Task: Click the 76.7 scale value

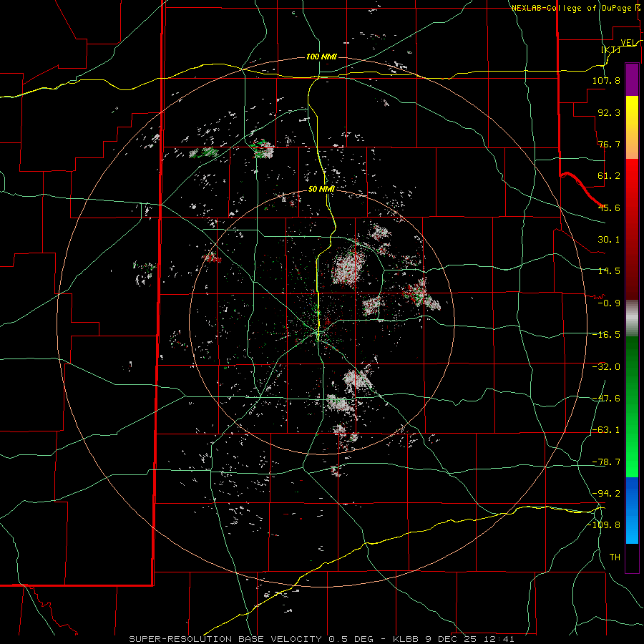Action: pyautogui.click(x=609, y=144)
